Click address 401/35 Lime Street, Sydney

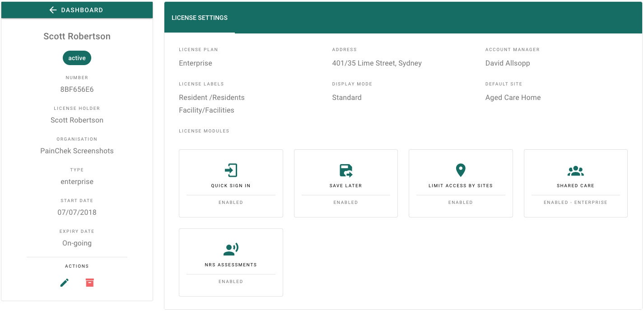(377, 63)
